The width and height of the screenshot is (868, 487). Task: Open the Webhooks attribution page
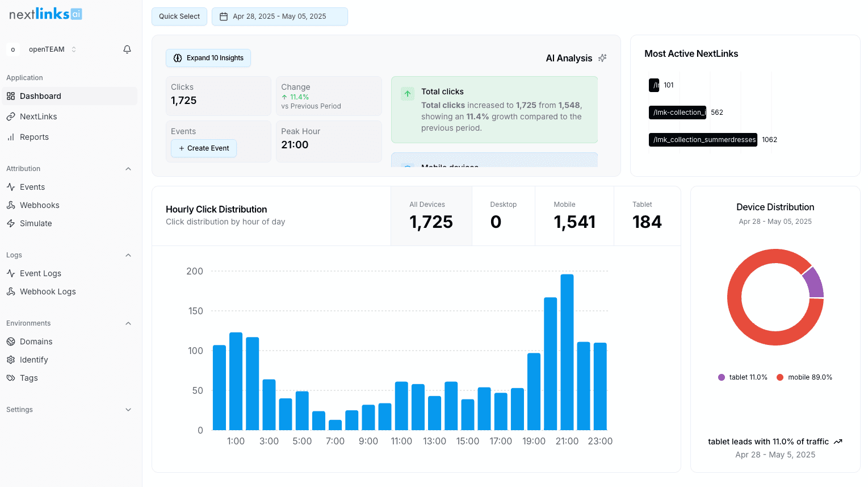tap(40, 205)
